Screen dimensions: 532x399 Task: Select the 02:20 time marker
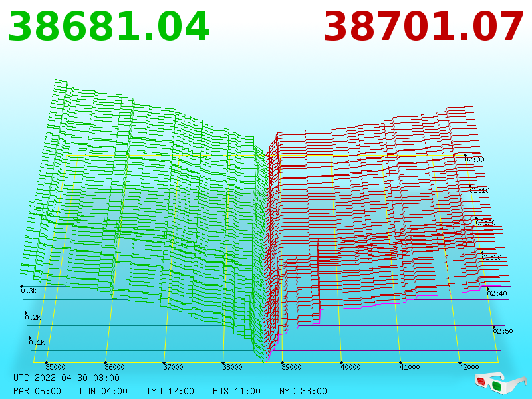(486, 223)
